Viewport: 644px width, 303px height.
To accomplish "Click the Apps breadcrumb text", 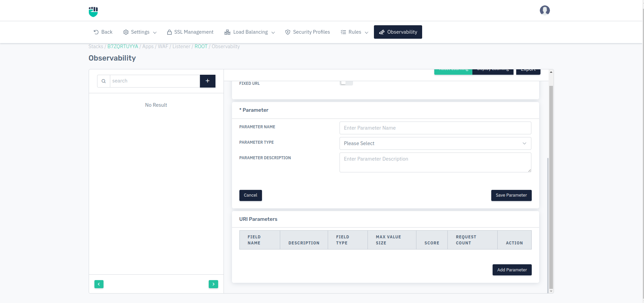I will pos(148,46).
